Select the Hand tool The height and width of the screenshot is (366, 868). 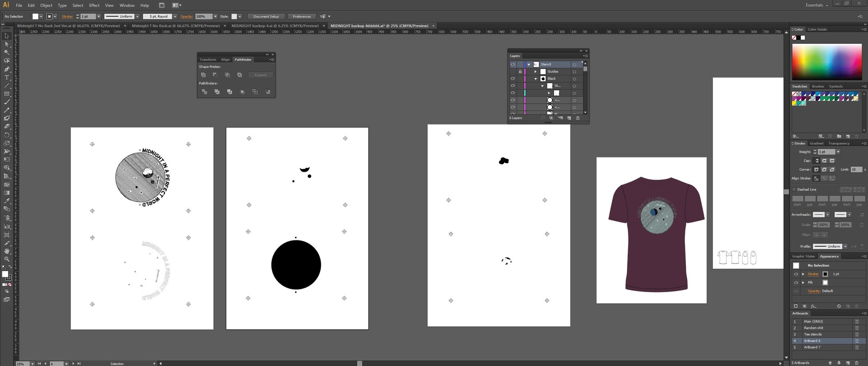point(7,251)
